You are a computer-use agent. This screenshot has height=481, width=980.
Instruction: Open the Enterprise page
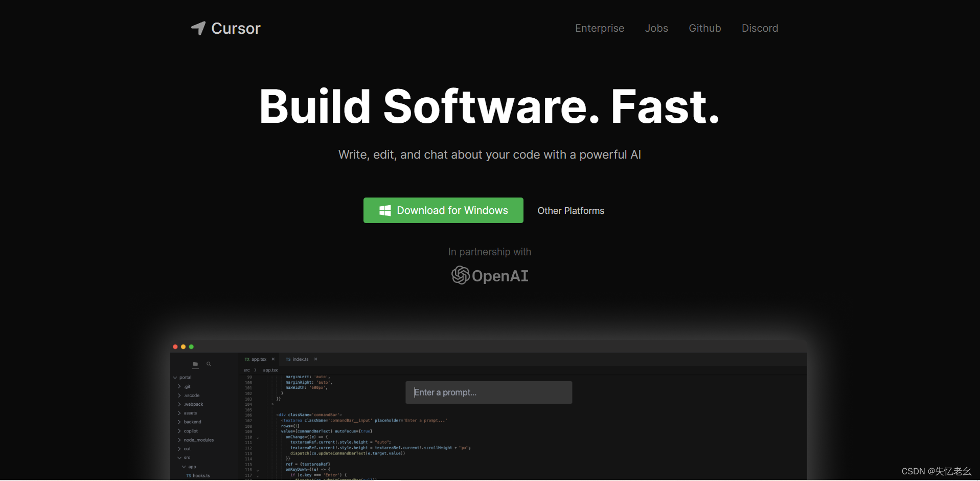(599, 28)
